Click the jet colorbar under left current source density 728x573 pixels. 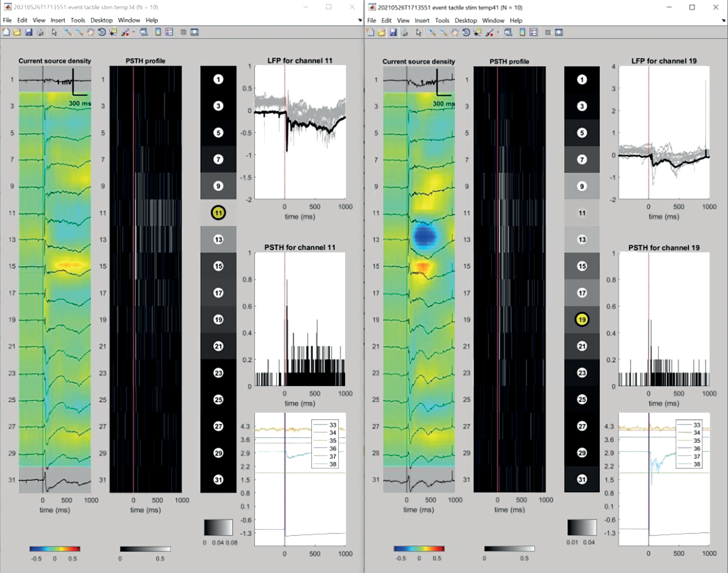tap(55, 549)
